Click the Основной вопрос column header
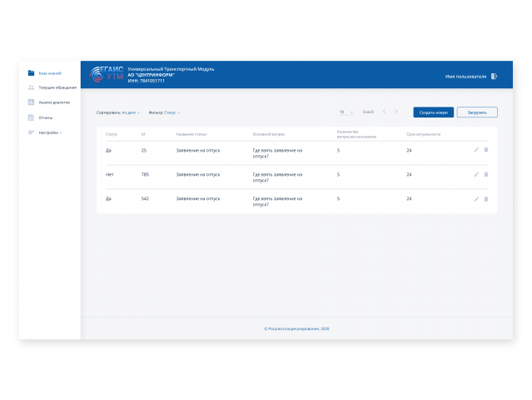532x400 pixels. (x=269, y=134)
